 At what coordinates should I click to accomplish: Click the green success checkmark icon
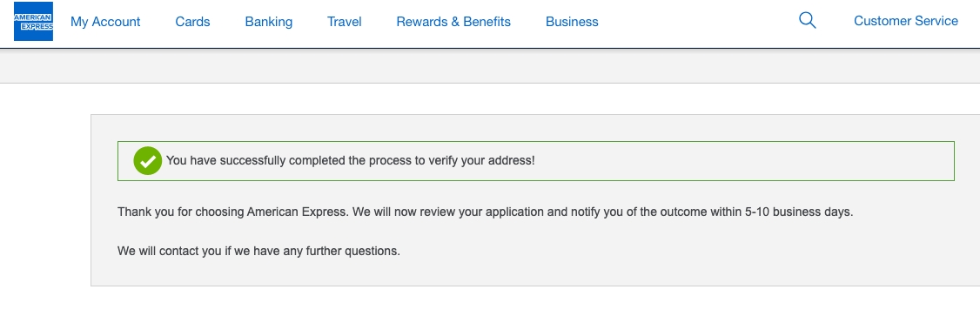point(147,160)
